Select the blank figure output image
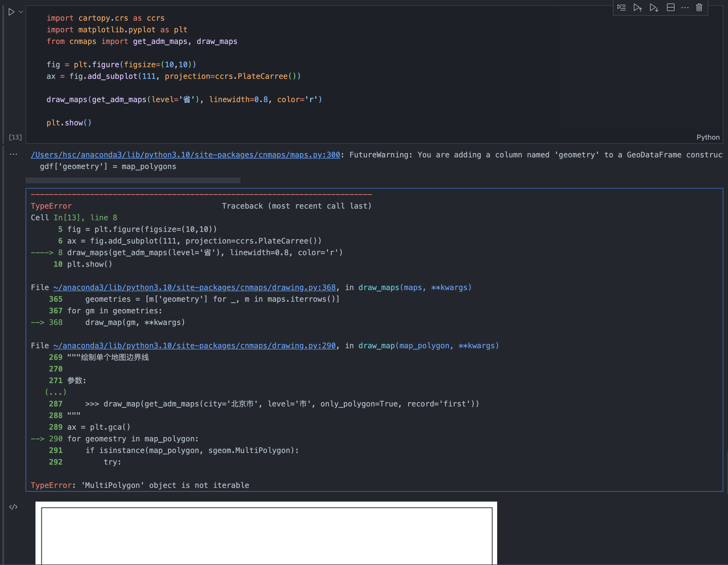Image resolution: width=728 pixels, height=565 pixels. tap(267, 534)
